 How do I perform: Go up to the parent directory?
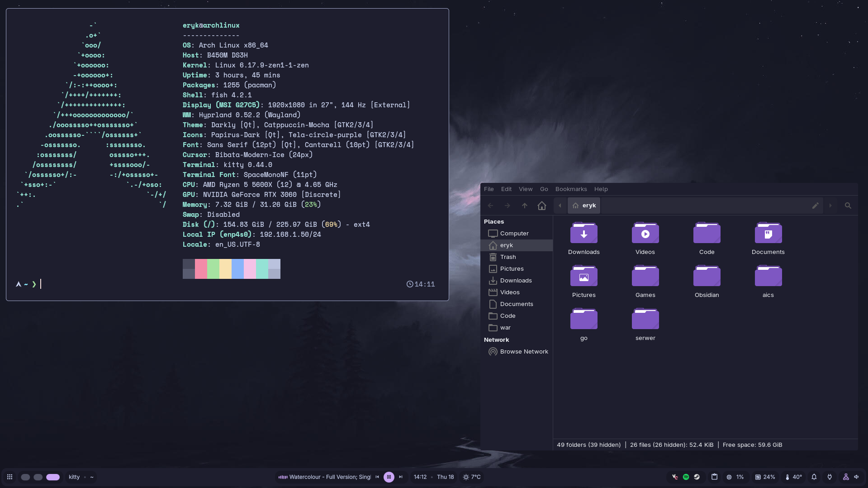(525, 206)
